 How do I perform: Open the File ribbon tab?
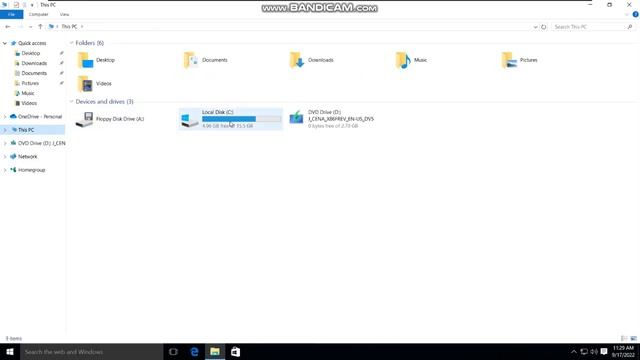pyautogui.click(x=11, y=14)
